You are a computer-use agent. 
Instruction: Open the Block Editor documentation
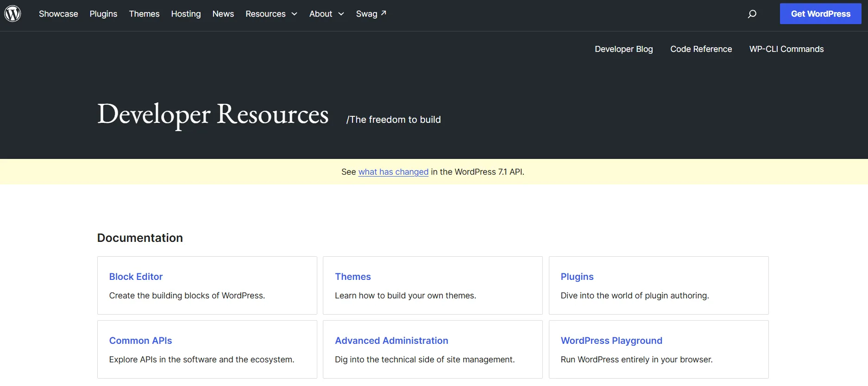tap(136, 277)
